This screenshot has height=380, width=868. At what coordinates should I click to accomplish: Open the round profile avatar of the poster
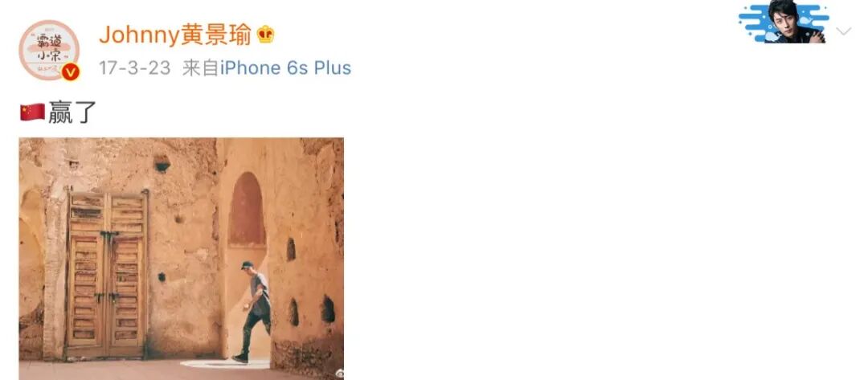[49, 51]
